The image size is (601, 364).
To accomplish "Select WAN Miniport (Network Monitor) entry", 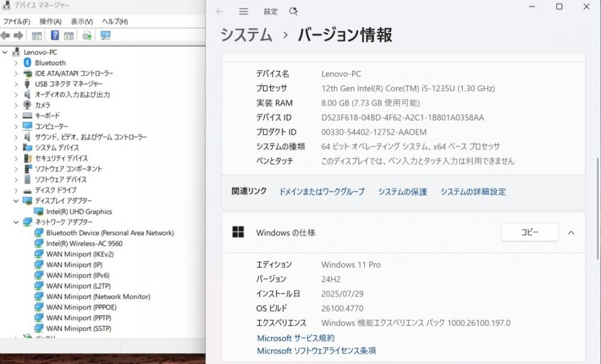I will pos(98,297).
